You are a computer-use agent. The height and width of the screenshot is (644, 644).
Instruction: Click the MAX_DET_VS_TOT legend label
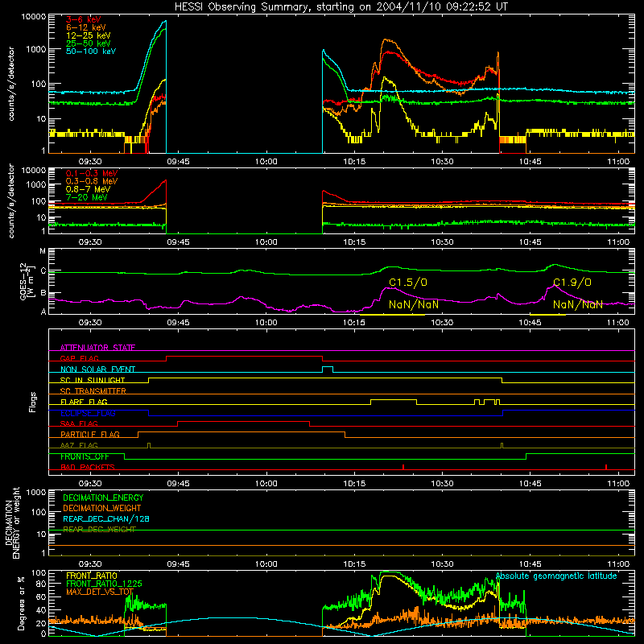click(100, 592)
